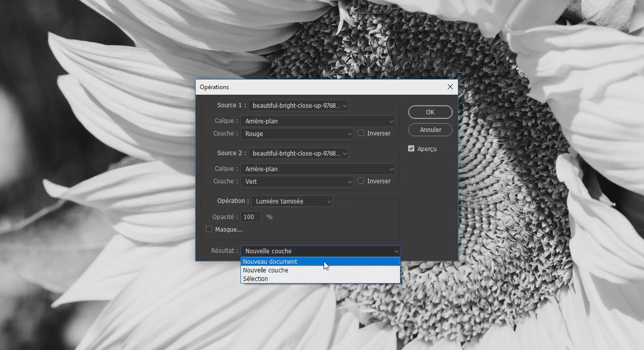644x350 pixels.
Task: Choose Nouvelle couche from Résultat list
Action: [320, 270]
